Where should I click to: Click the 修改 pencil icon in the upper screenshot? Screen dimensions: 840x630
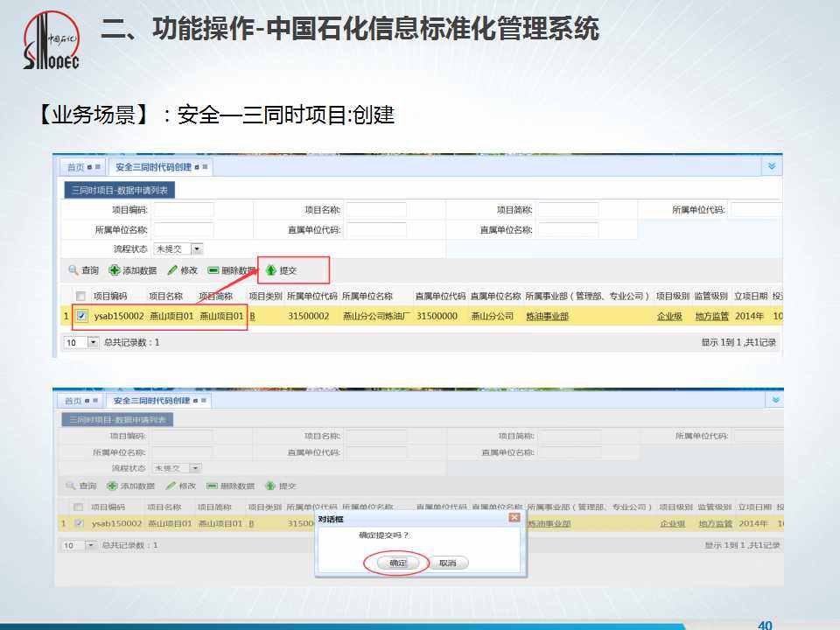point(172,270)
